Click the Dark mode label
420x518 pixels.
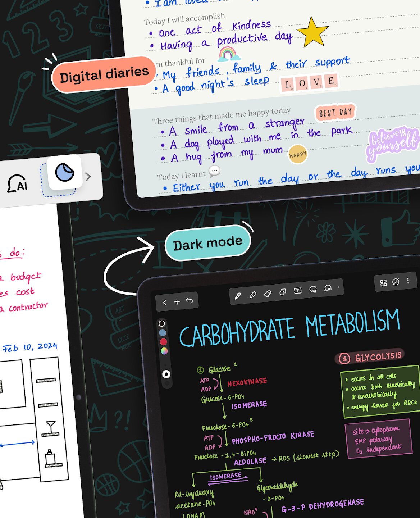[208, 243]
